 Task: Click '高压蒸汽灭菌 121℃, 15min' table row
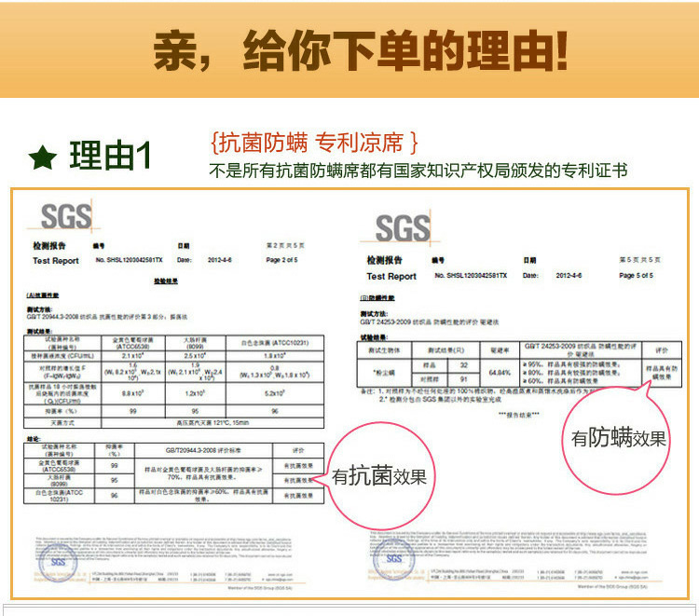coord(212,422)
